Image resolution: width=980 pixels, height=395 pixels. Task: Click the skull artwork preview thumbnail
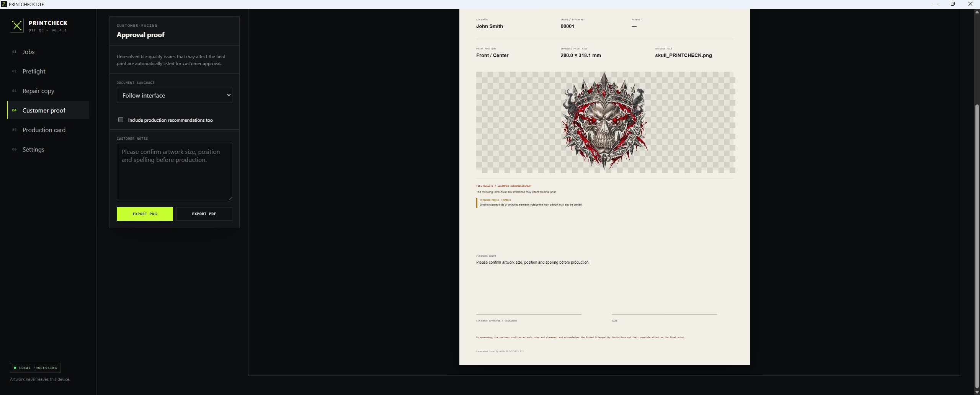605,121
